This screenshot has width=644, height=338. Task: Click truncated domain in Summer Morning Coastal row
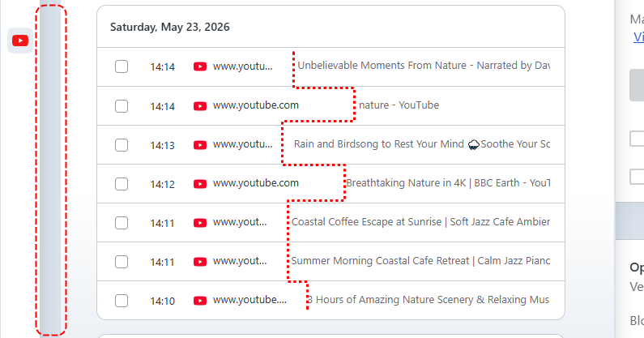pos(240,261)
